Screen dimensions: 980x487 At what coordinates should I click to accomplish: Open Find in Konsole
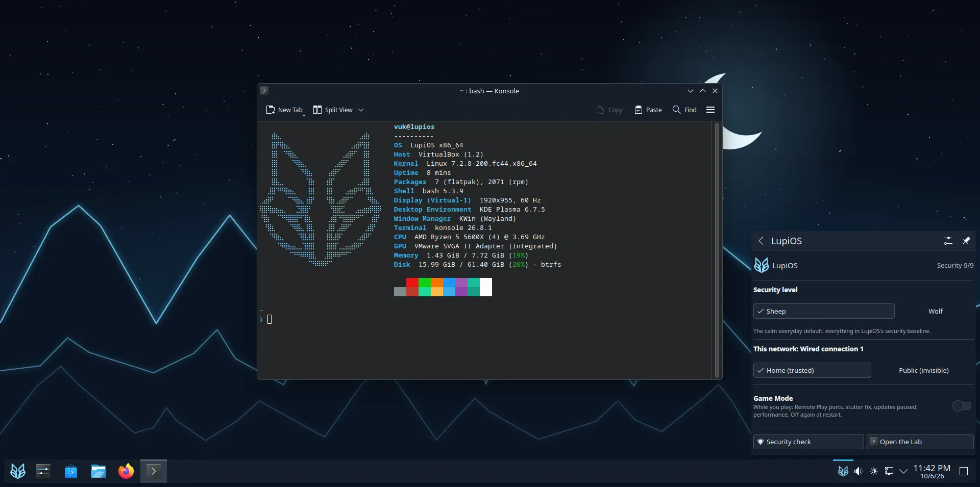point(684,110)
